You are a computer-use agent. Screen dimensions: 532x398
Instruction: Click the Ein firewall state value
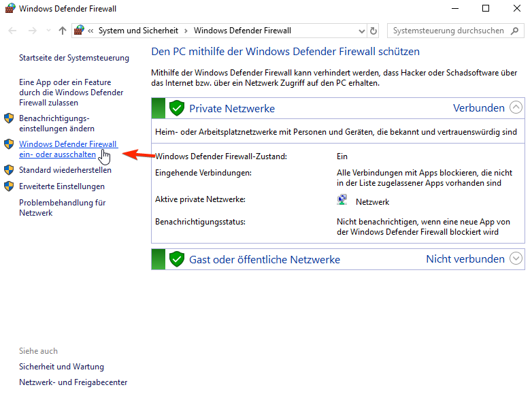click(342, 156)
